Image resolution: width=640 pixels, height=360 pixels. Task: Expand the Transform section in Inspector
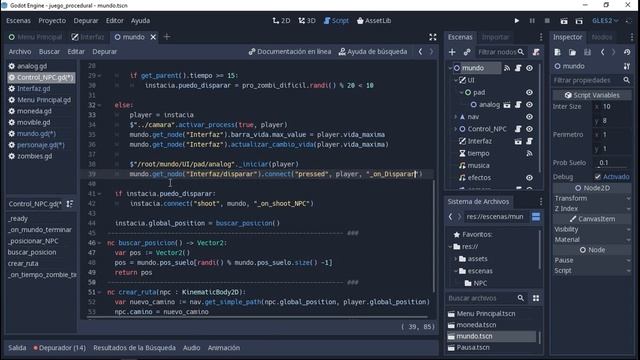tap(592, 198)
